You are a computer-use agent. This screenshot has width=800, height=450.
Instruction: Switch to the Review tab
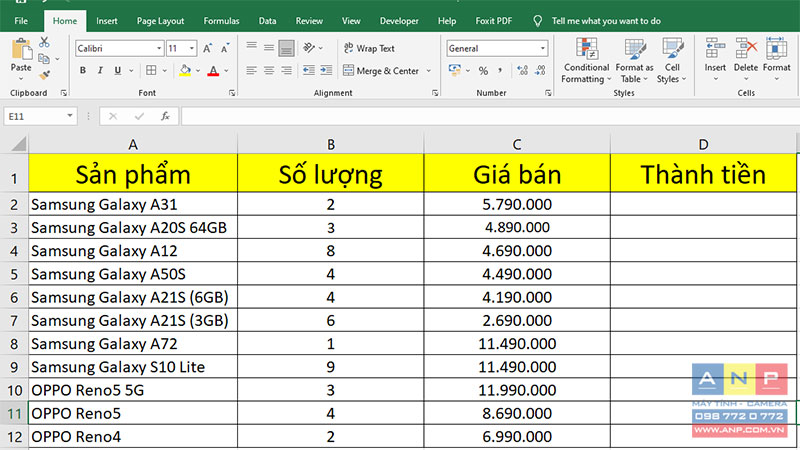pyautogui.click(x=309, y=21)
